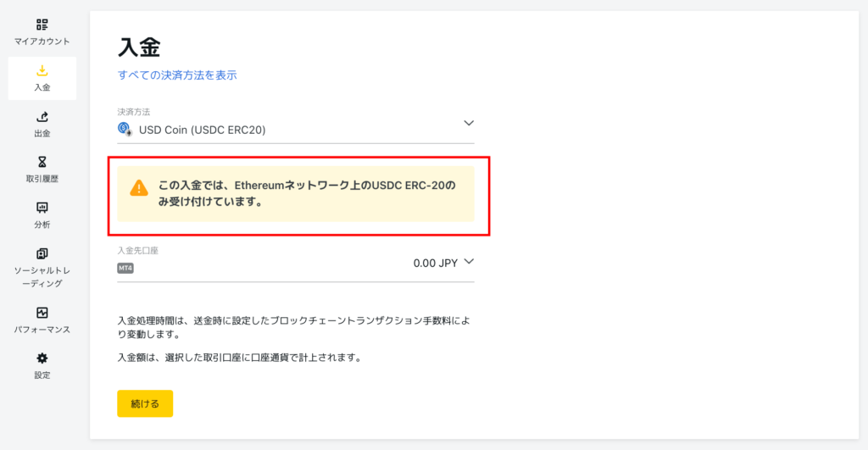Select the 入金 deposit download icon
Image resolution: width=868 pixels, height=450 pixels.
(42, 70)
